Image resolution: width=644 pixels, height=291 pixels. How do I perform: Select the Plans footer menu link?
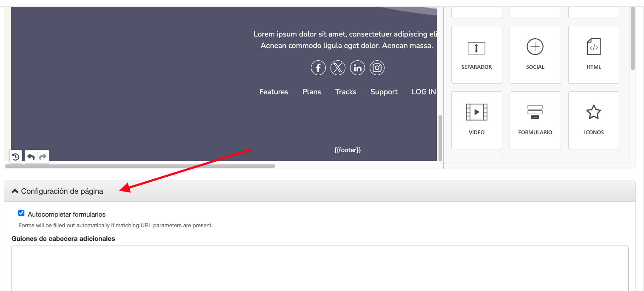[x=312, y=92]
